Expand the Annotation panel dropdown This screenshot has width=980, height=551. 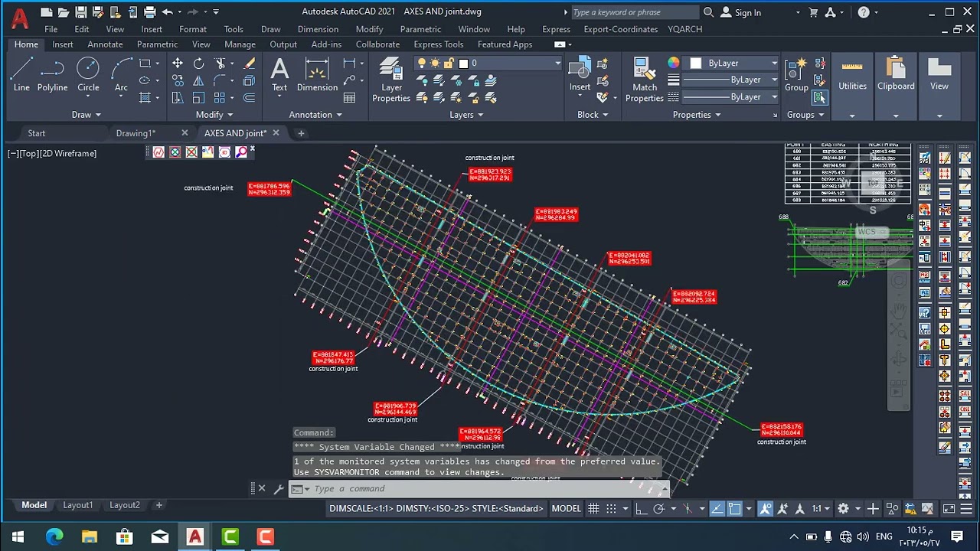click(x=315, y=115)
